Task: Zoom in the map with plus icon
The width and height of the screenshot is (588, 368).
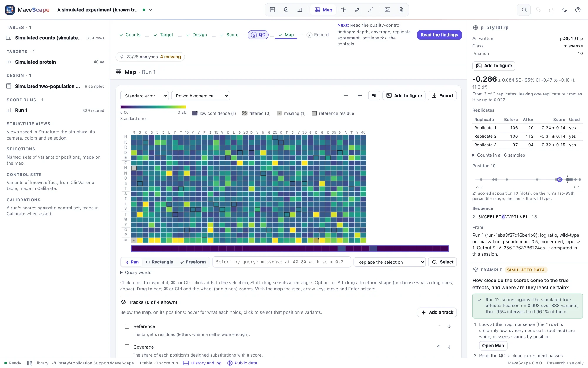Action: 360,95
